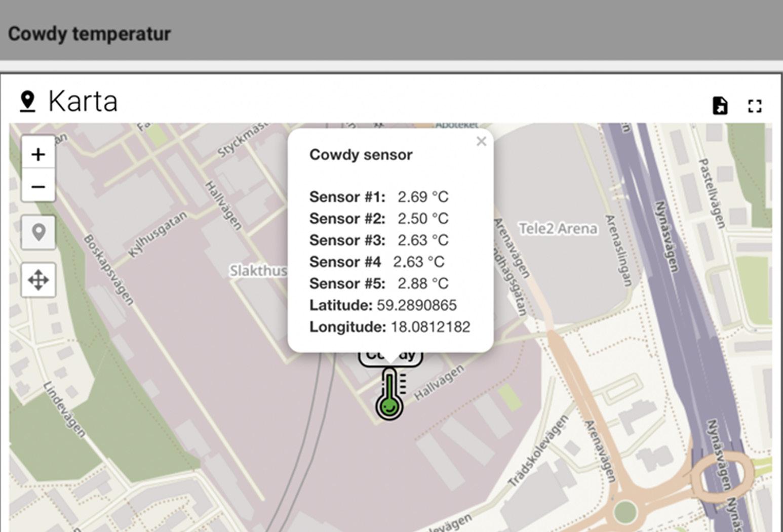The width and height of the screenshot is (783, 532).
Task: Zoom out of the map
Action: click(x=38, y=187)
